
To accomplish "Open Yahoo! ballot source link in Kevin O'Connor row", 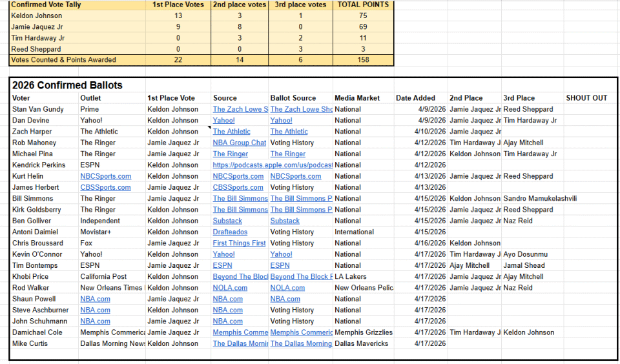I will (282, 254).
